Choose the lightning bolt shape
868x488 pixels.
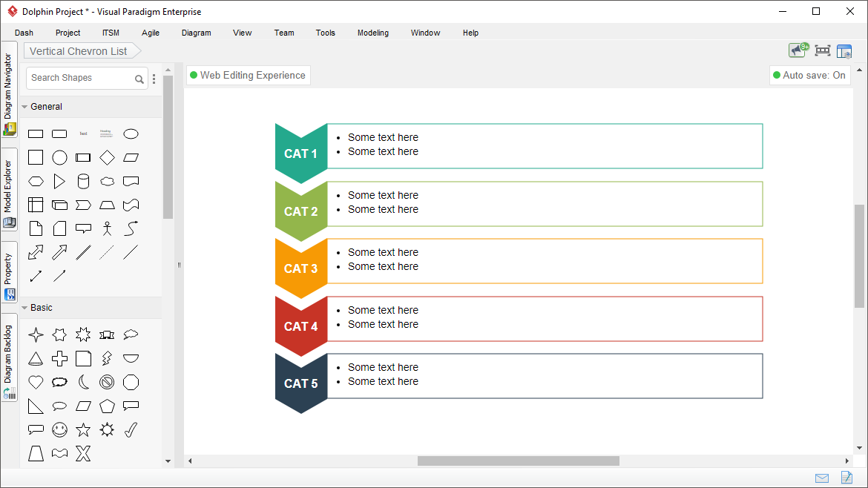click(107, 358)
